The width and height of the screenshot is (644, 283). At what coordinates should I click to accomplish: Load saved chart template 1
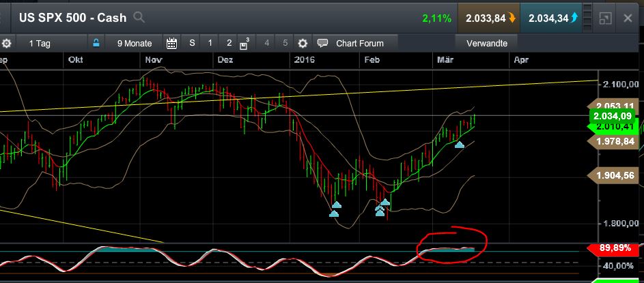click(210, 43)
